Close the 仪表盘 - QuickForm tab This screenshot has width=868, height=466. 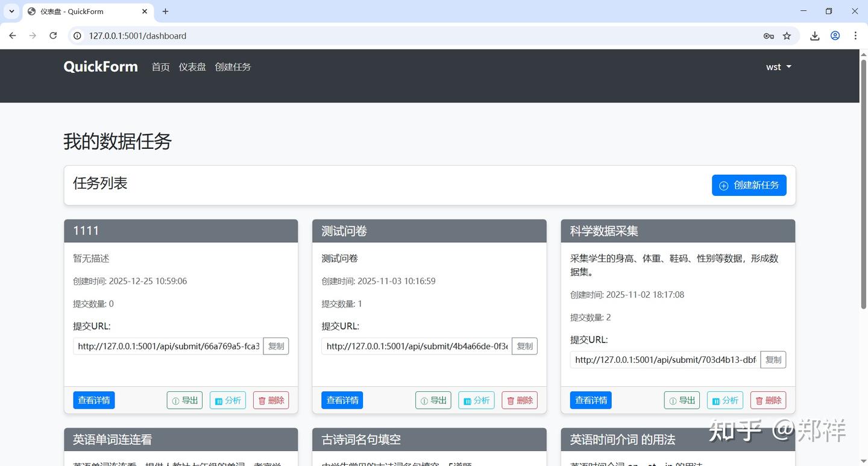pyautogui.click(x=145, y=11)
